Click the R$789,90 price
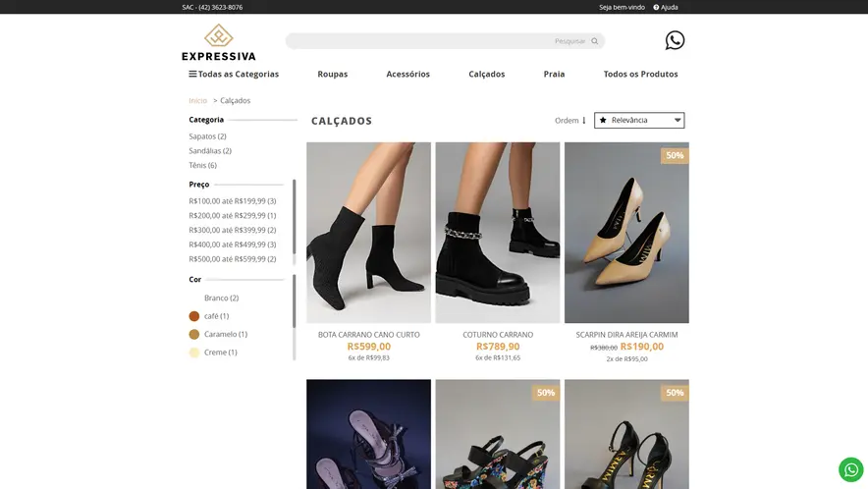The width and height of the screenshot is (868, 489). point(498,346)
